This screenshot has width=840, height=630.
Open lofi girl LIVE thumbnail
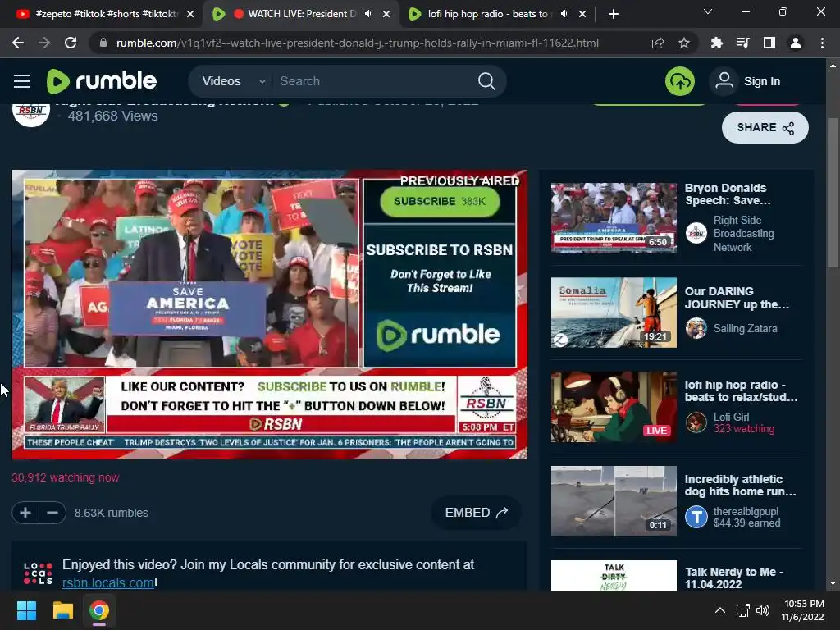tap(614, 407)
